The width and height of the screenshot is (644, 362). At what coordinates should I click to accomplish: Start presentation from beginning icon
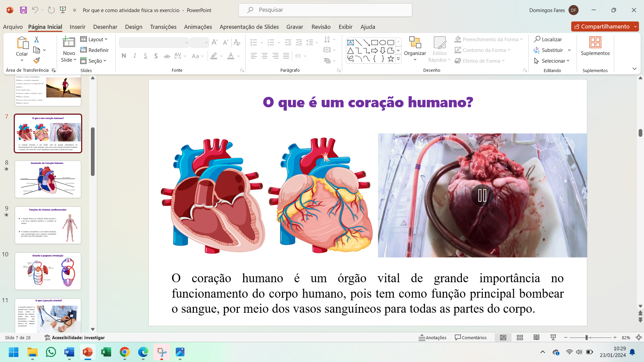pos(63,10)
